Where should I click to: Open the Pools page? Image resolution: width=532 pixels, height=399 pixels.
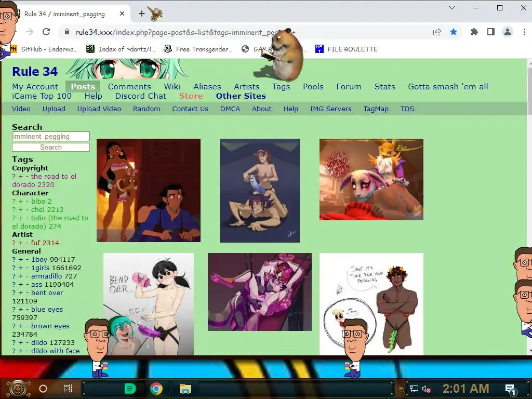313,87
